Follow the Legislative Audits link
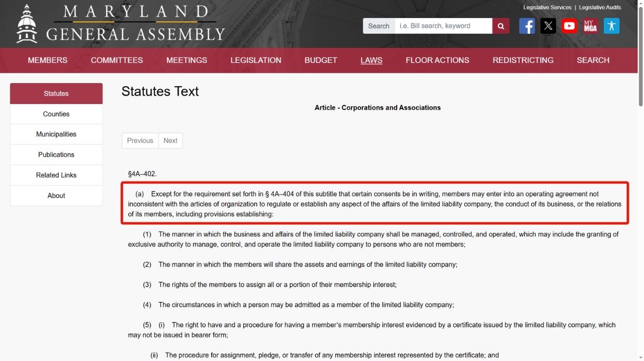The height and width of the screenshot is (361, 644). pyautogui.click(x=600, y=7)
